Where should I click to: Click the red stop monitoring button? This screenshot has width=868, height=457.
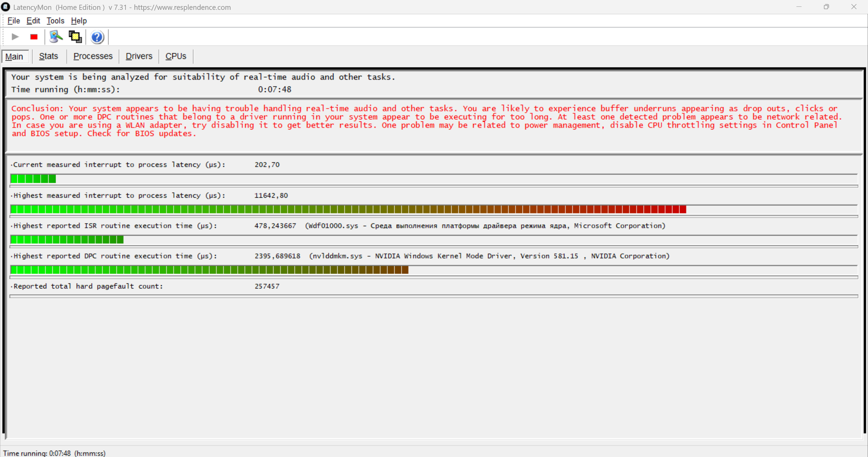pyautogui.click(x=34, y=37)
